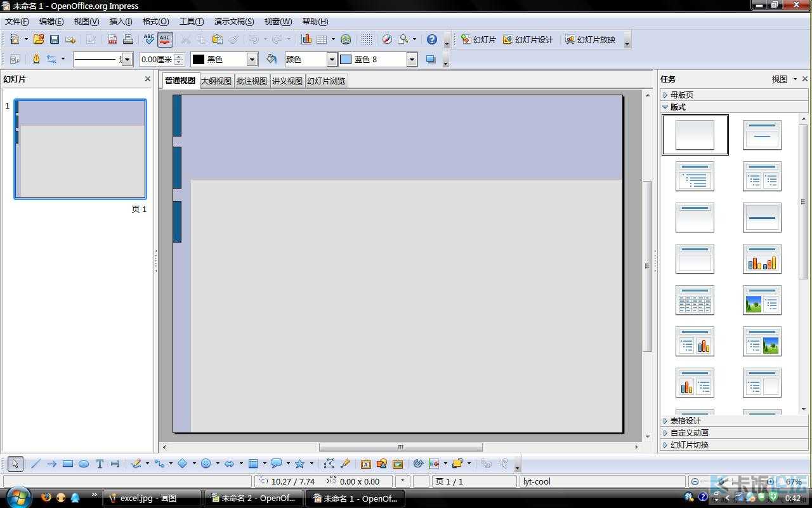Switch to excel.jpg 画图 taskbar window

[152, 498]
